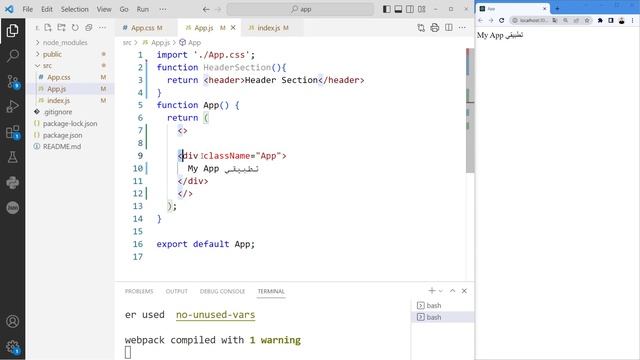Viewport: 640px width, 360px height.
Task: Open the Accounts menu
Action: tap(12, 322)
